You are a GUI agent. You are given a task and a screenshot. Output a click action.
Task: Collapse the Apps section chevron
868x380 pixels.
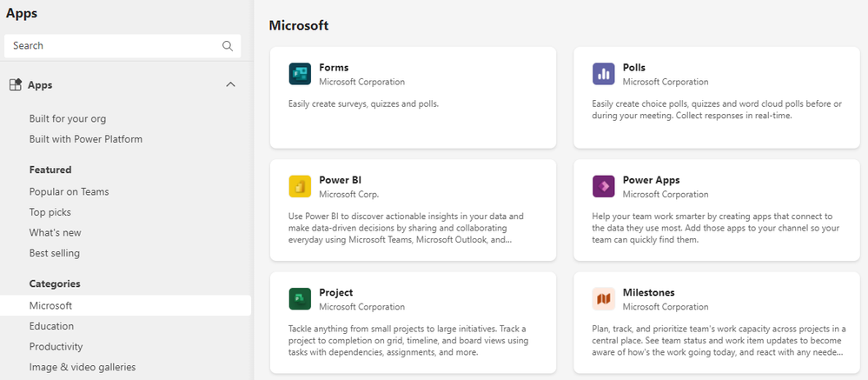[x=230, y=85]
